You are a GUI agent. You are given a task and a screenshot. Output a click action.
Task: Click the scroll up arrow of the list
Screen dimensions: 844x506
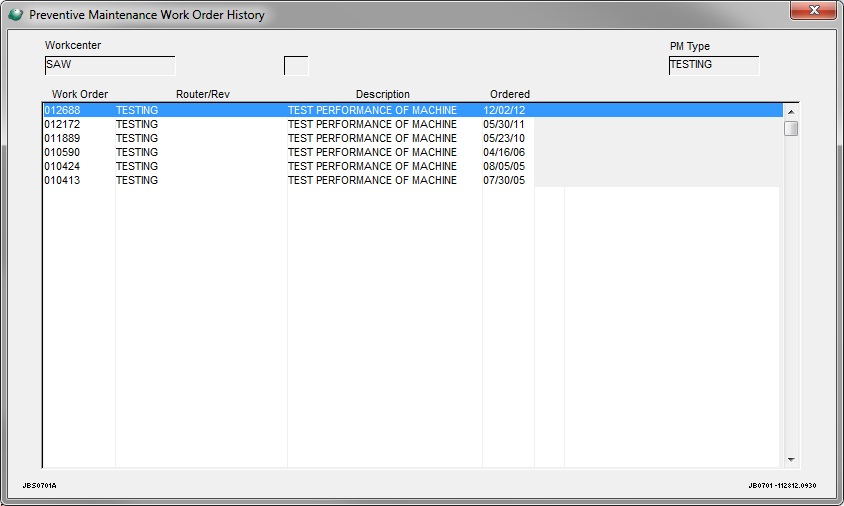[x=791, y=111]
